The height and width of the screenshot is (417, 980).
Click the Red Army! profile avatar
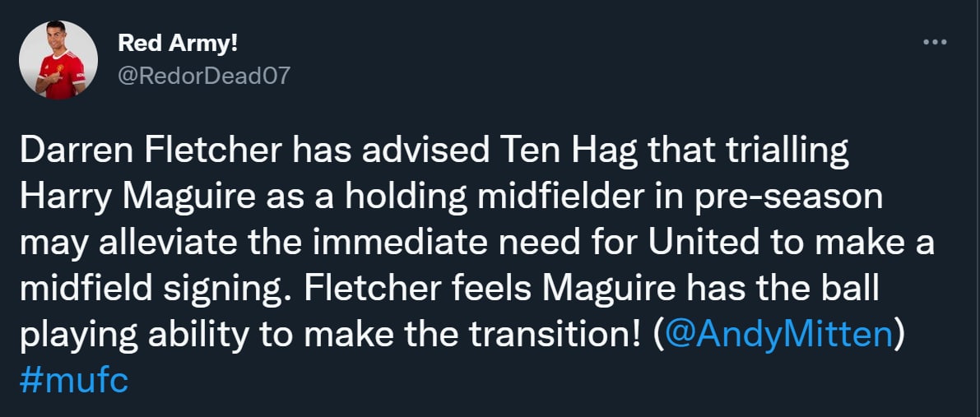tap(58, 60)
